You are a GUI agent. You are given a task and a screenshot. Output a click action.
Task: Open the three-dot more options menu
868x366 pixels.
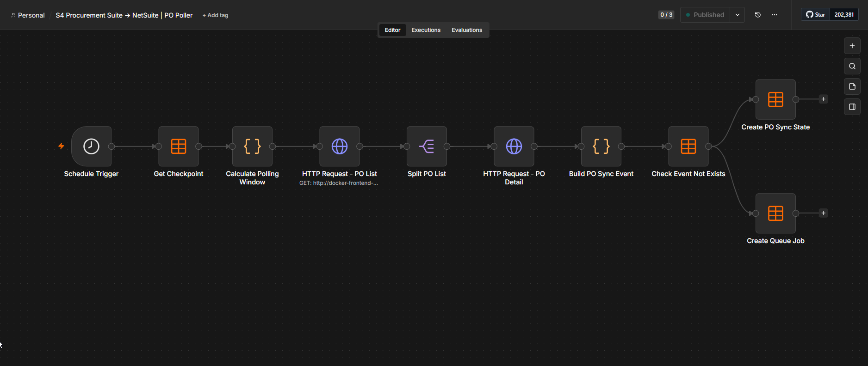(775, 15)
